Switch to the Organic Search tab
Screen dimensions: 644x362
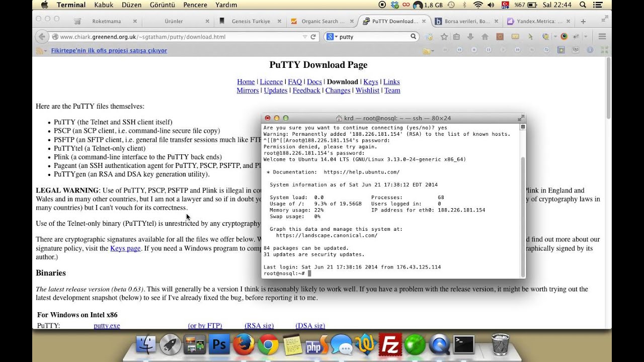(x=323, y=22)
